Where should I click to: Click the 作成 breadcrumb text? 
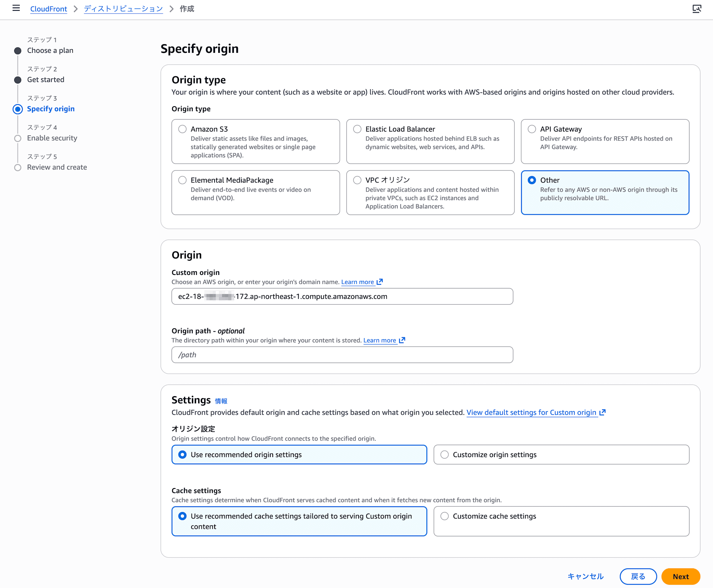click(187, 9)
